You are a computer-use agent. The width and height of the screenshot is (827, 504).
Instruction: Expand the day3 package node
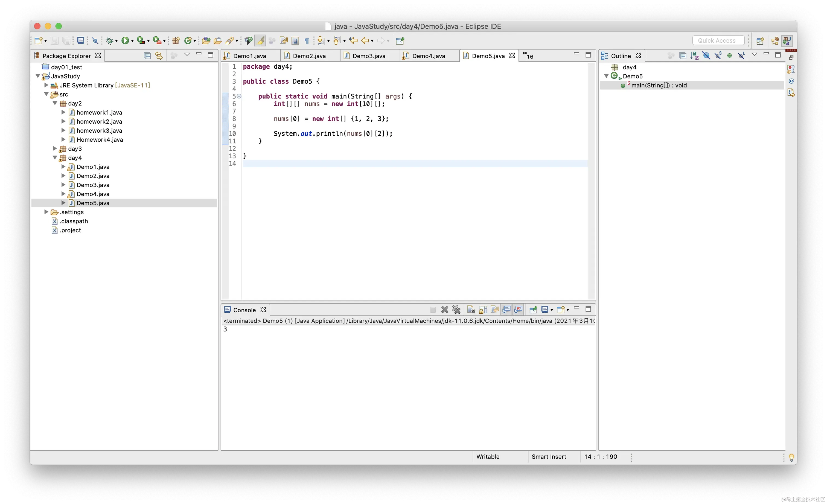(x=55, y=148)
